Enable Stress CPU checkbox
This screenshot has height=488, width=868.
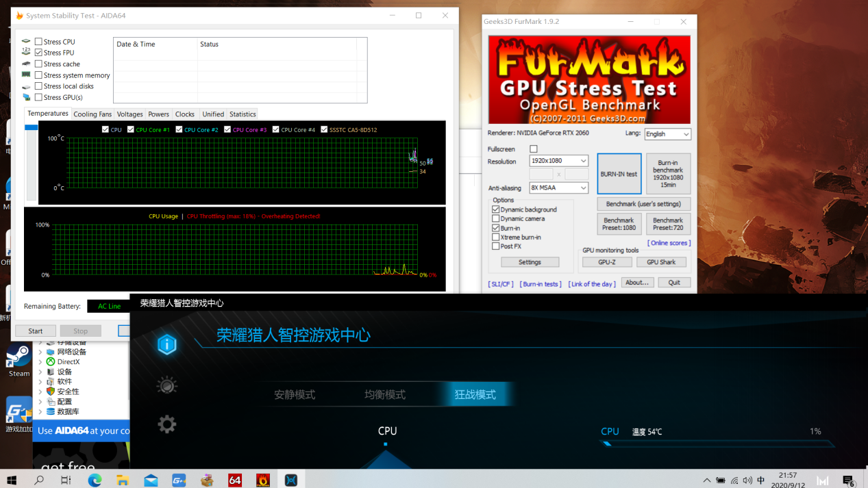click(x=38, y=42)
